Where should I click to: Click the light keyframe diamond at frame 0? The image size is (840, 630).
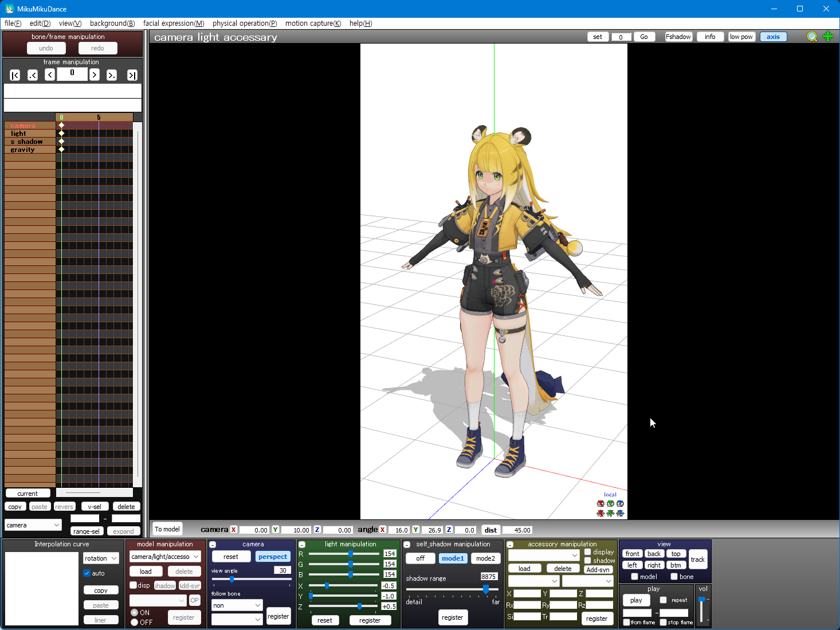61,133
